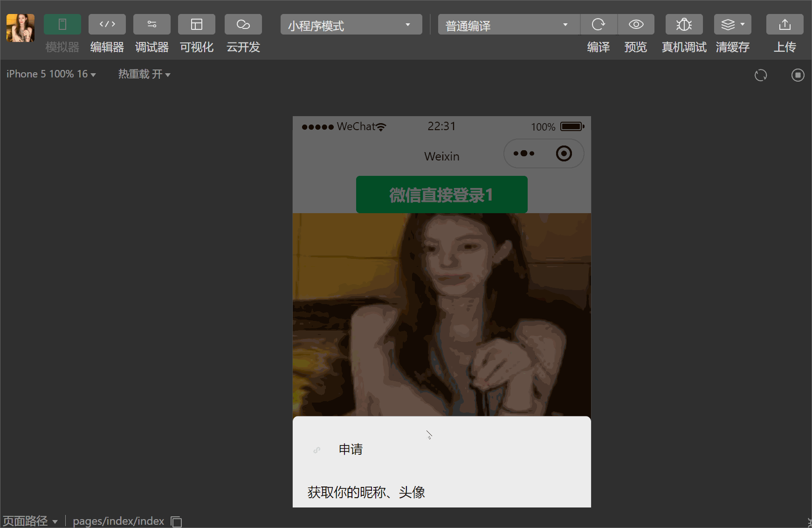Refresh the simulator with the reload icon

point(761,75)
